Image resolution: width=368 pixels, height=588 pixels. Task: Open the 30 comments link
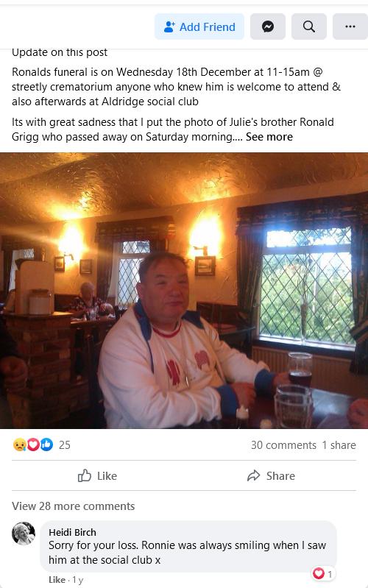pyautogui.click(x=283, y=445)
